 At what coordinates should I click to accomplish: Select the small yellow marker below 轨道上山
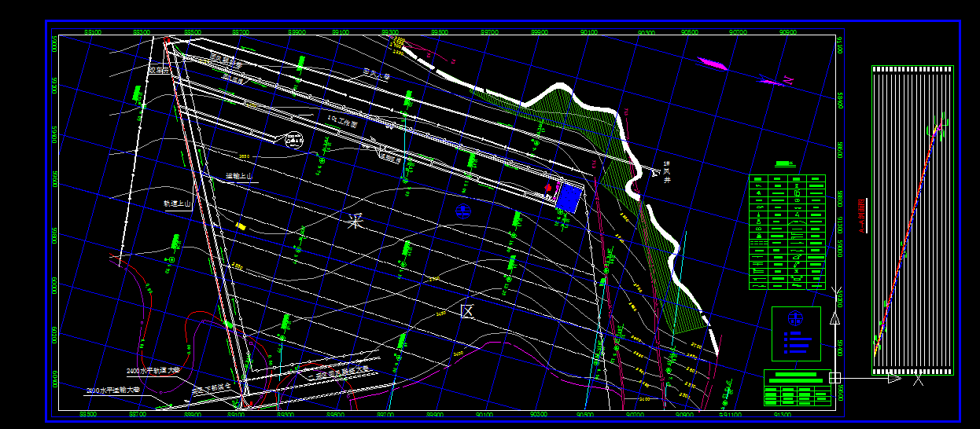(241, 226)
